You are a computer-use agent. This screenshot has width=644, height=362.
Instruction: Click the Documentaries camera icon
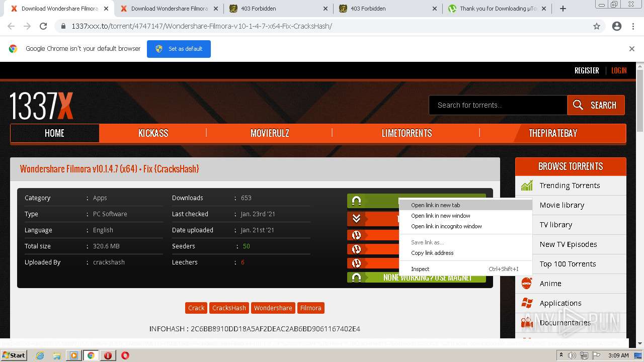coord(527,323)
